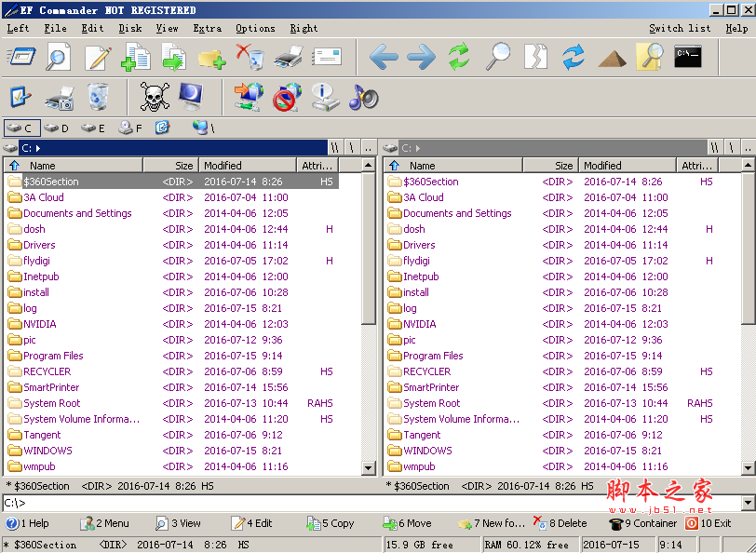Go forward using the blue right arrow
756x553 pixels.
coord(422,57)
